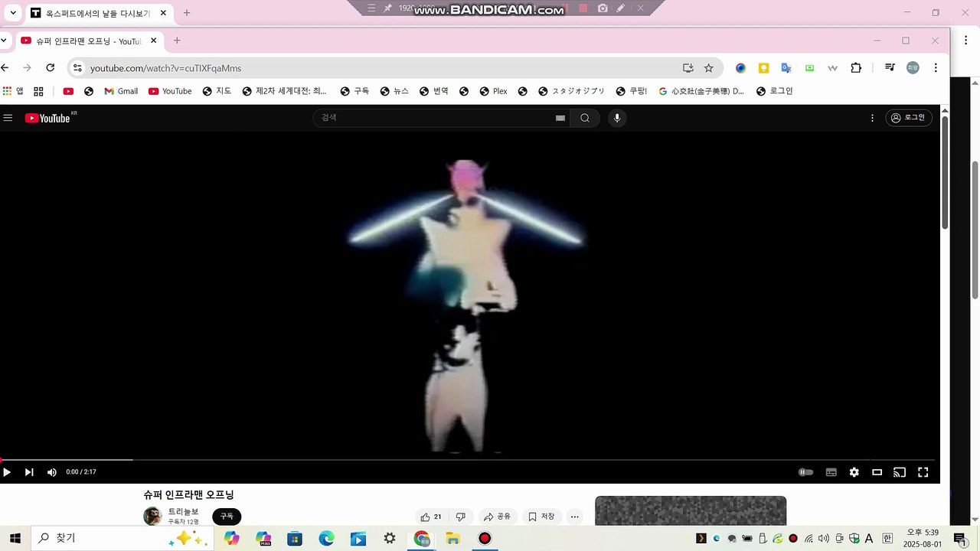The image size is (980, 551).
Task: Open the YouTube bookmark
Action: [170, 91]
